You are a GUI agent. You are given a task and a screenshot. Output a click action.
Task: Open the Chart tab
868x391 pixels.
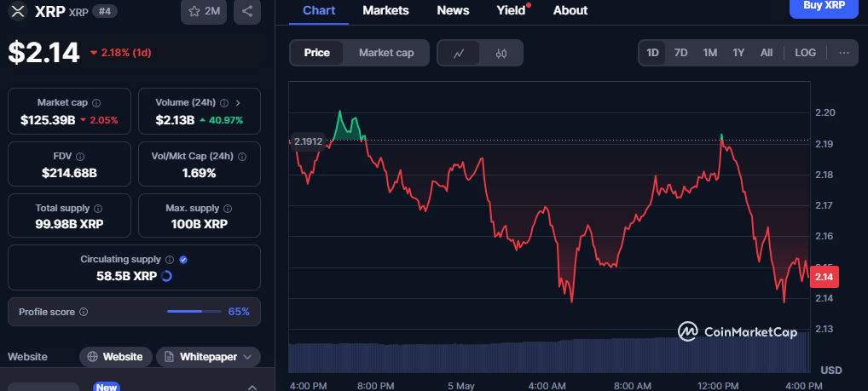pos(319,10)
